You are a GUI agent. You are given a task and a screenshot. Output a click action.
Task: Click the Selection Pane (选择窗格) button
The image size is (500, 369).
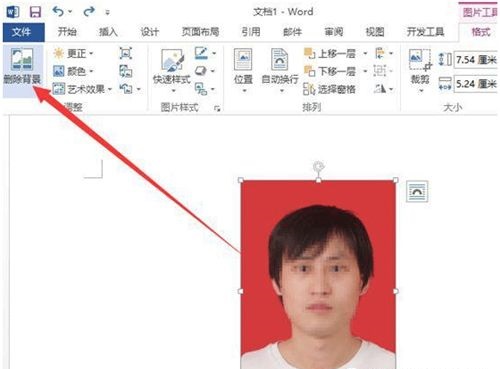pyautogui.click(x=329, y=89)
